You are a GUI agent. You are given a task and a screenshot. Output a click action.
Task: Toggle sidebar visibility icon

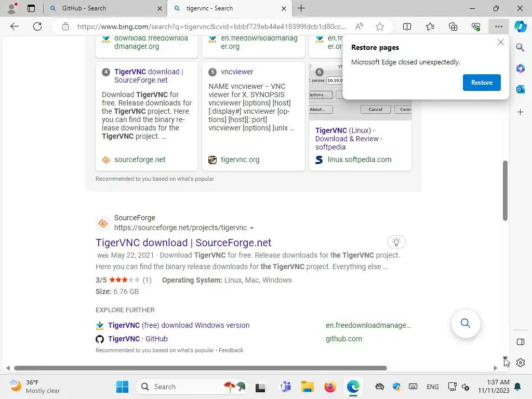(x=520, y=342)
